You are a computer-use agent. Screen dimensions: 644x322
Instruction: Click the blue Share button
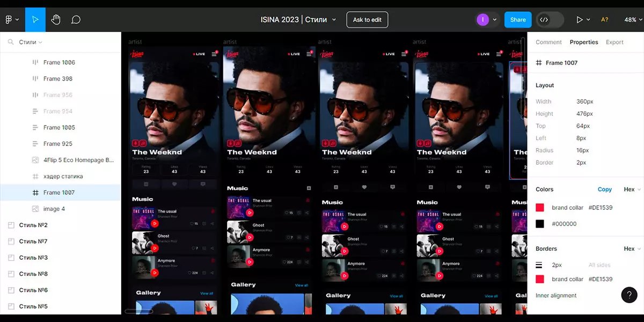[x=518, y=20]
